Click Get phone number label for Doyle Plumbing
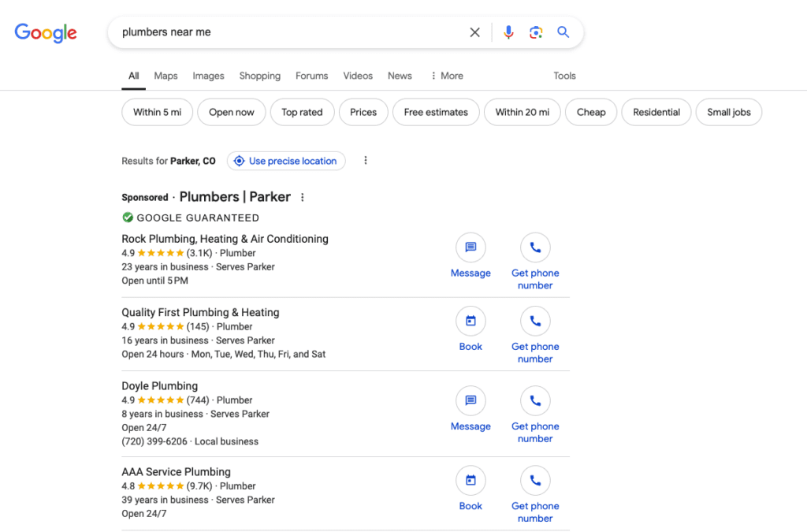The height and width of the screenshot is (532, 807). pyautogui.click(x=535, y=433)
